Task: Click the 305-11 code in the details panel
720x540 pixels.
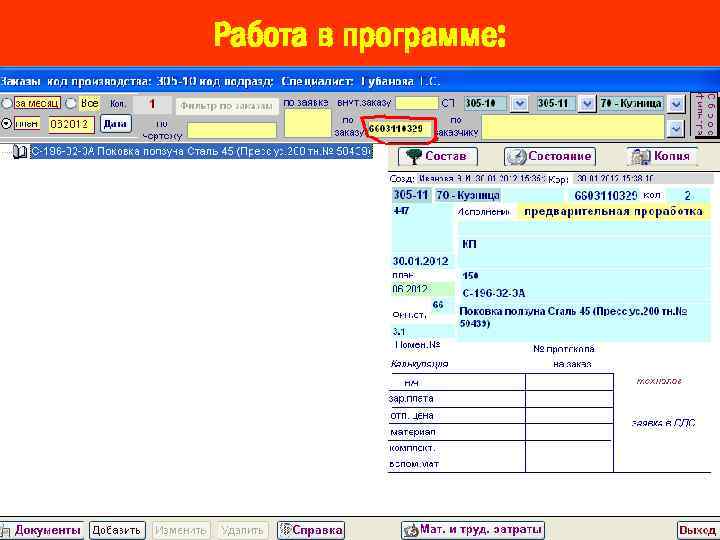Action: click(x=411, y=195)
